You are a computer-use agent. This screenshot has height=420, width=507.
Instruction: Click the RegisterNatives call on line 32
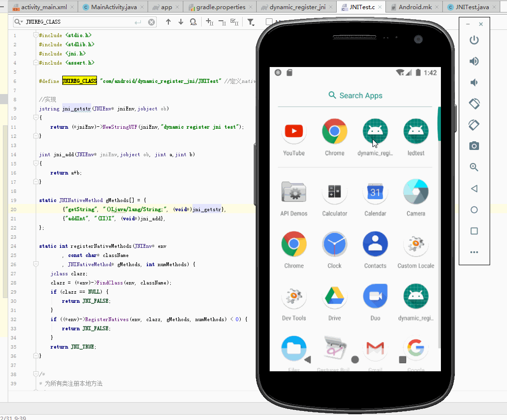(107, 319)
